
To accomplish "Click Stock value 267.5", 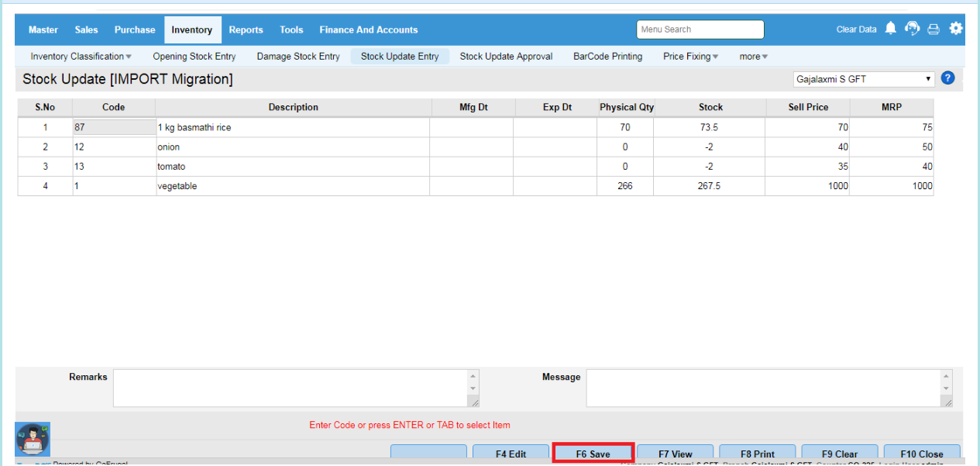I will pos(710,186).
